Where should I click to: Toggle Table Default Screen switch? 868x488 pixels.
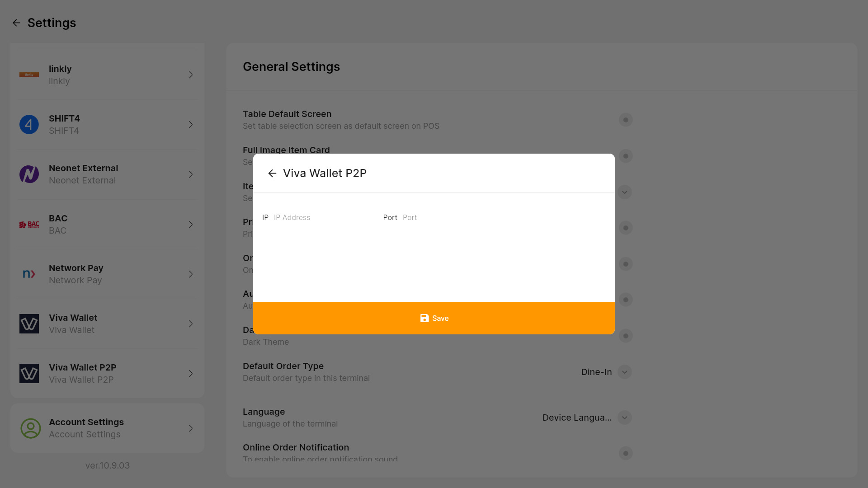(x=626, y=120)
